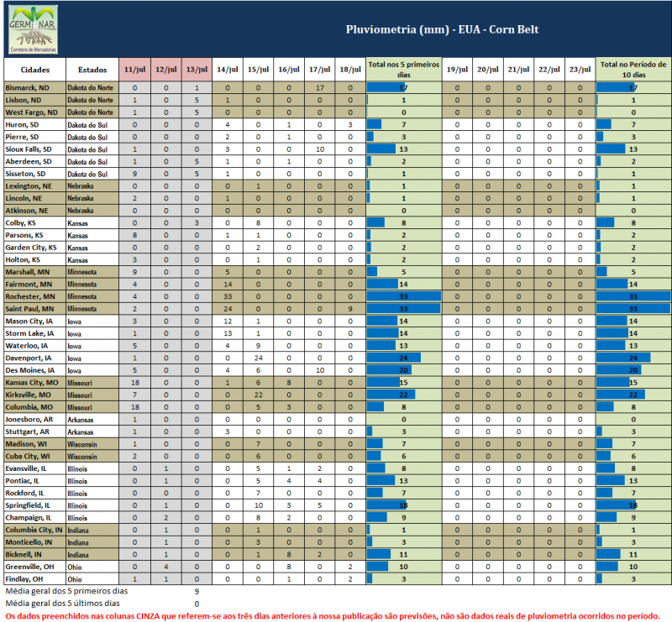Screen dimensions: 672x622
Task: Click the 13/jul date column header
Action: (197, 70)
